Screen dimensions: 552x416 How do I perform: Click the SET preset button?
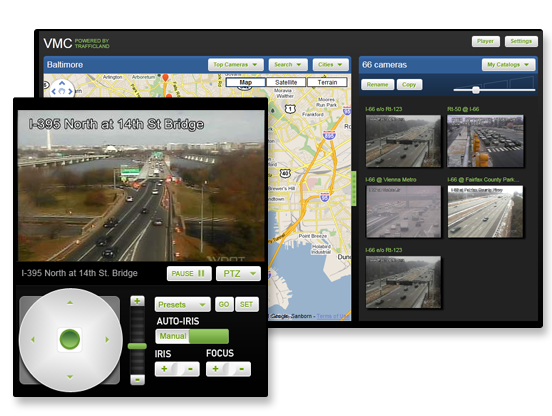[x=246, y=304]
